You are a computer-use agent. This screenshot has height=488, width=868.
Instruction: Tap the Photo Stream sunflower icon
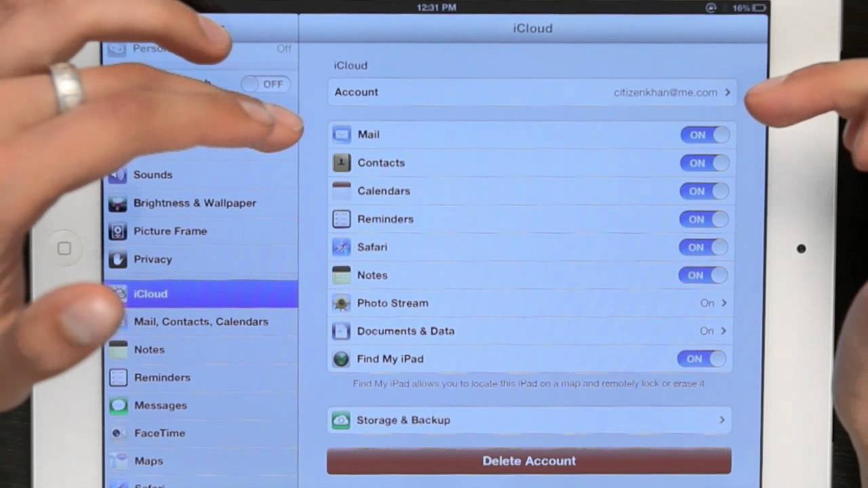pos(342,303)
